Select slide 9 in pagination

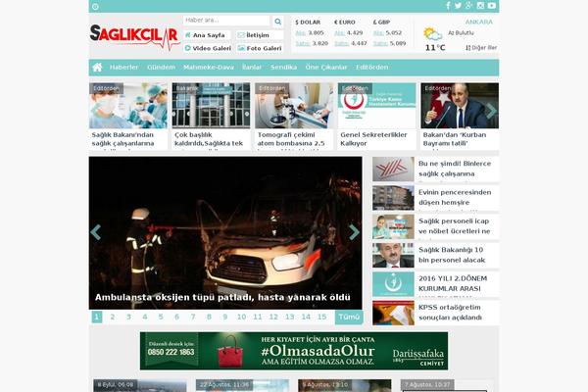coord(225,317)
